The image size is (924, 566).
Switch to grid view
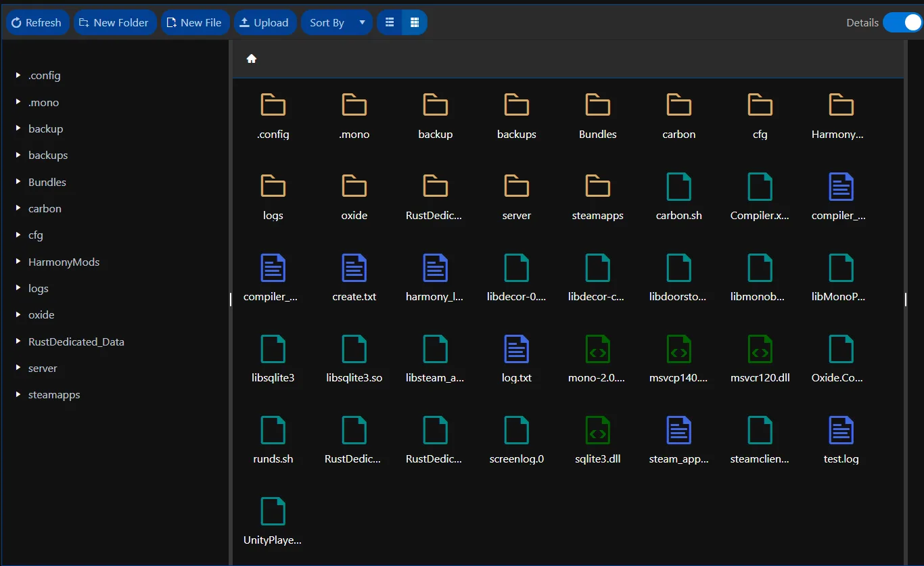415,22
